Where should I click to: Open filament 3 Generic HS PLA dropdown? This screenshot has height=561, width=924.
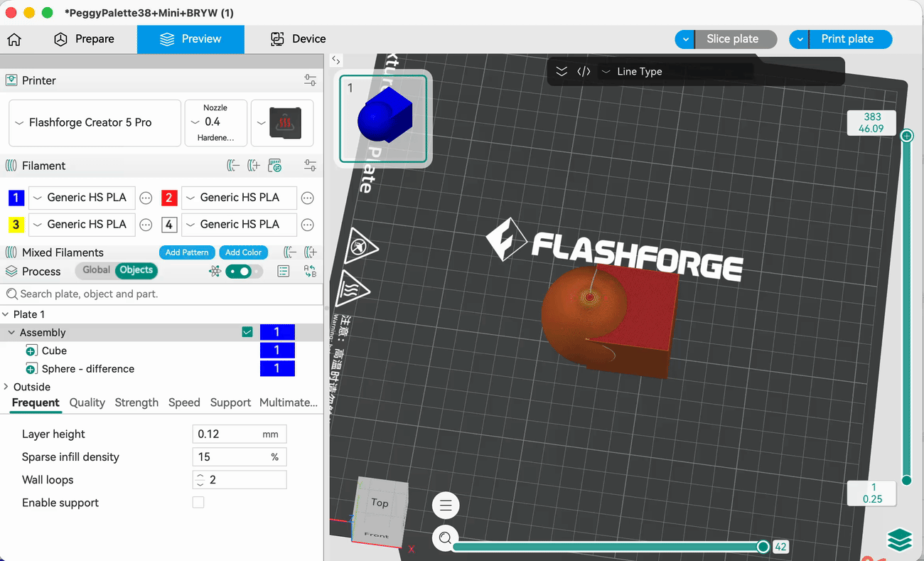click(x=82, y=225)
